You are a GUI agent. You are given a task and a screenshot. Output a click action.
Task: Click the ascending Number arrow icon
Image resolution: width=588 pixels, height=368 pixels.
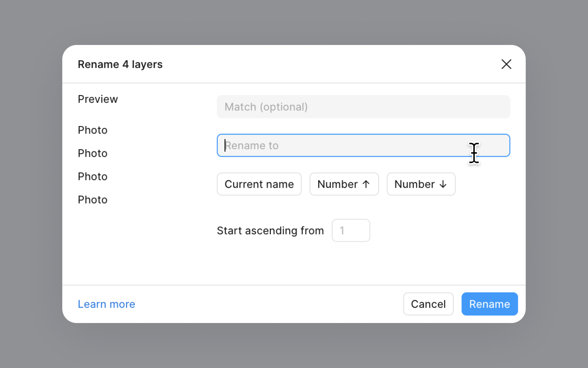[366, 184]
